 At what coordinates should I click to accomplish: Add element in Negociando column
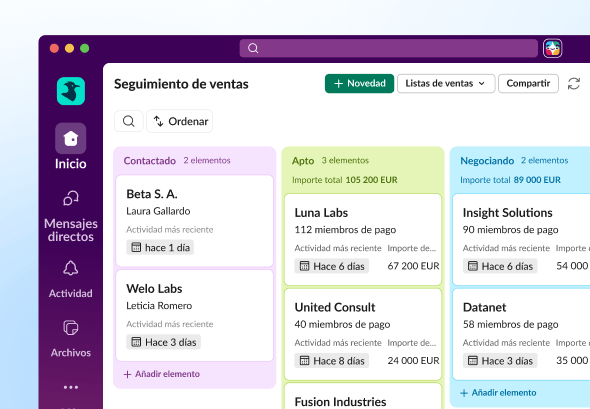coord(498,393)
